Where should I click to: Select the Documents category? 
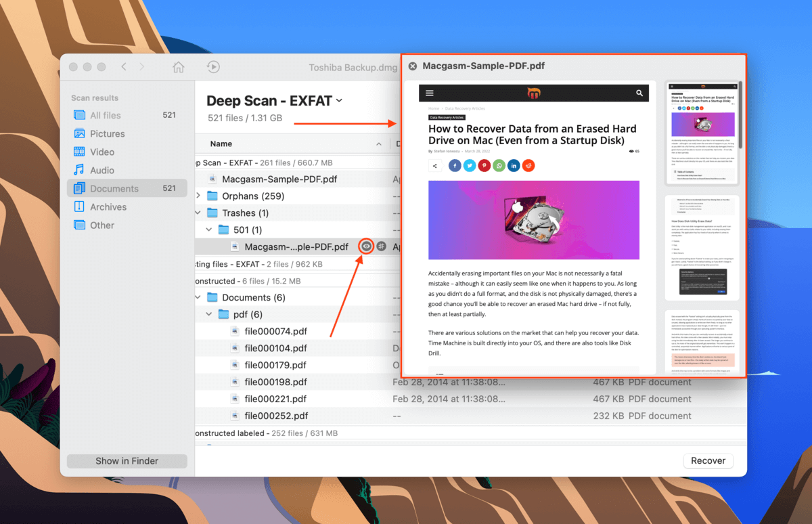point(127,188)
